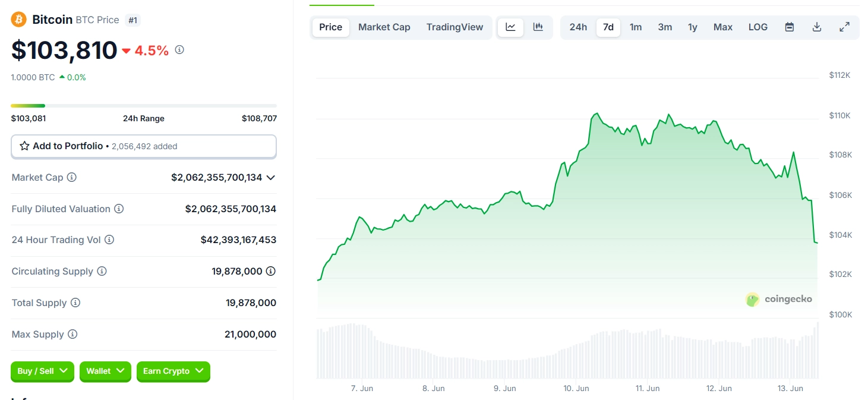Select 1m time range

coord(636,27)
